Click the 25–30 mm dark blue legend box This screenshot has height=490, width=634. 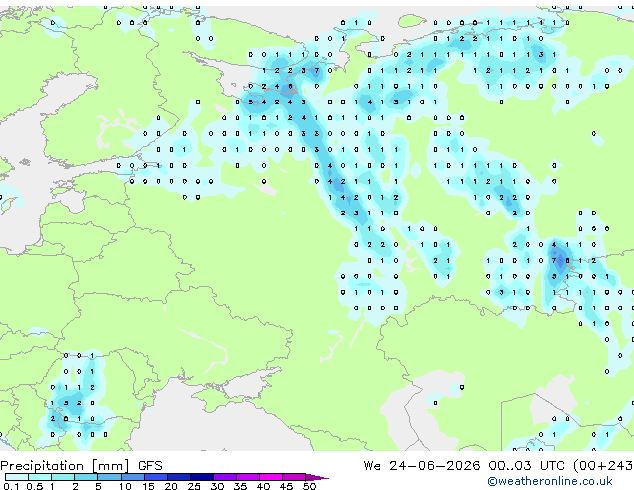point(202,477)
